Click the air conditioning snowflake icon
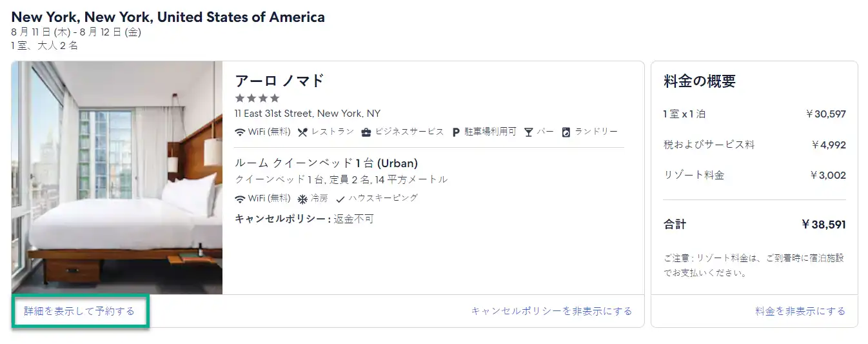The image size is (868, 344). pos(302,198)
